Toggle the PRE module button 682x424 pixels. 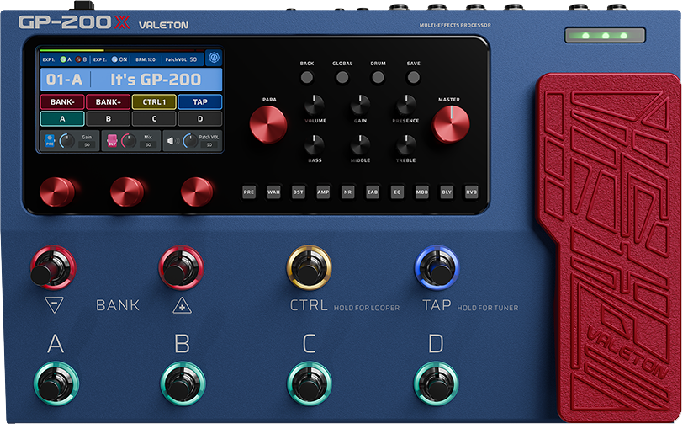249,192
